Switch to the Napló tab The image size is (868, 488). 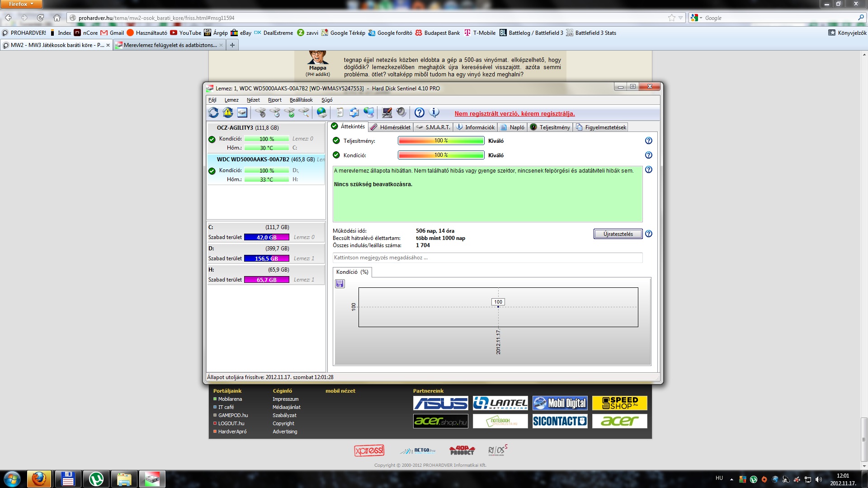512,127
